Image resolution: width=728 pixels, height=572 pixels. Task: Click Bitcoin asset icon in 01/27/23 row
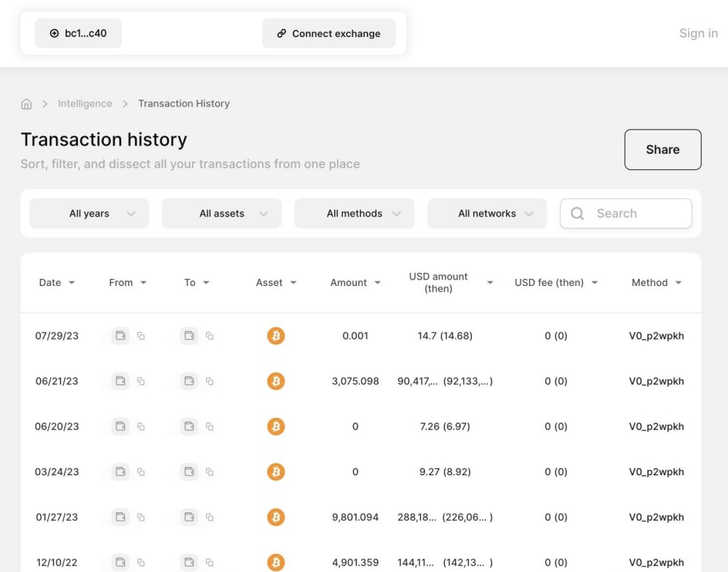pyautogui.click(x=276, y=517)
